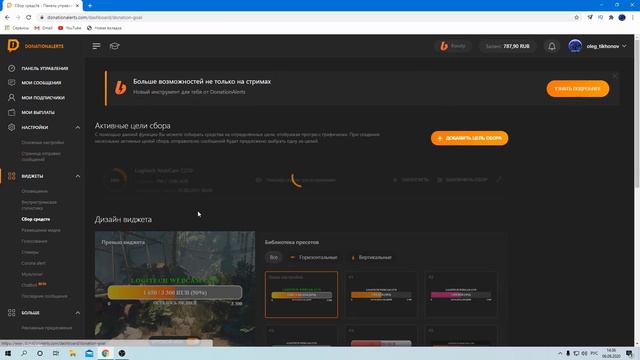This screenshot has width=640, height=360.
Task: Open Основные настройки sub-item
Action: point(42,142)
